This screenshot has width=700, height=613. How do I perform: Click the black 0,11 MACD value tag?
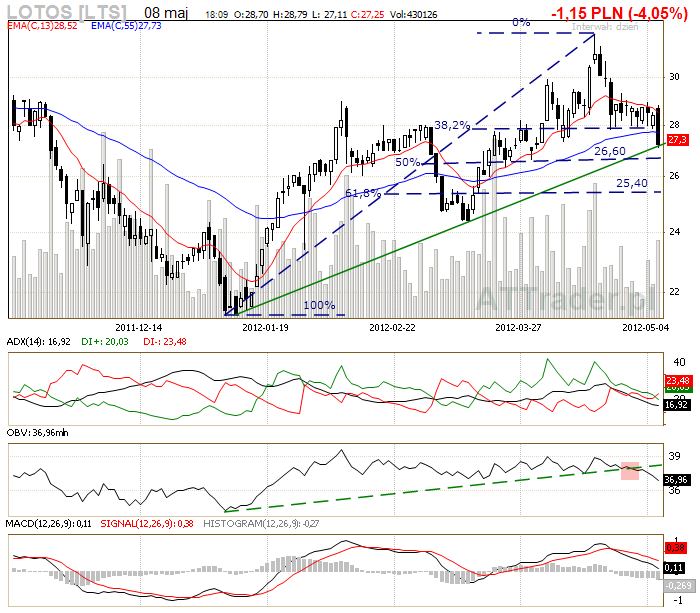[x=675, y=568]
